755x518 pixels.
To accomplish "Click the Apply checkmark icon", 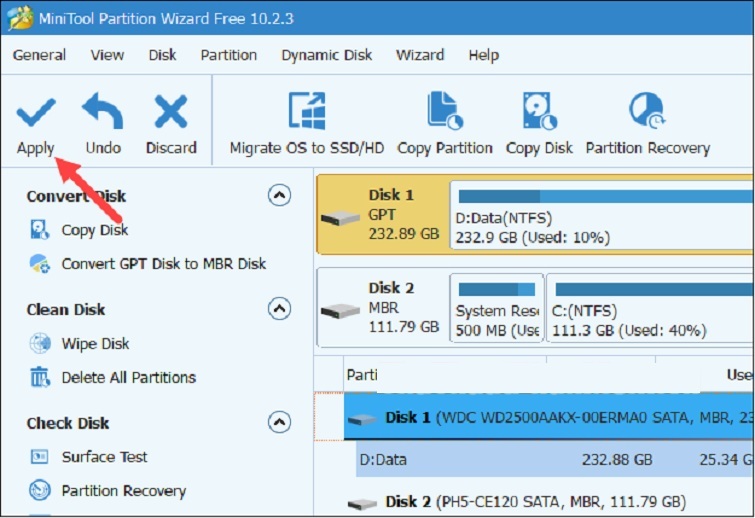I will click(36, 112).
